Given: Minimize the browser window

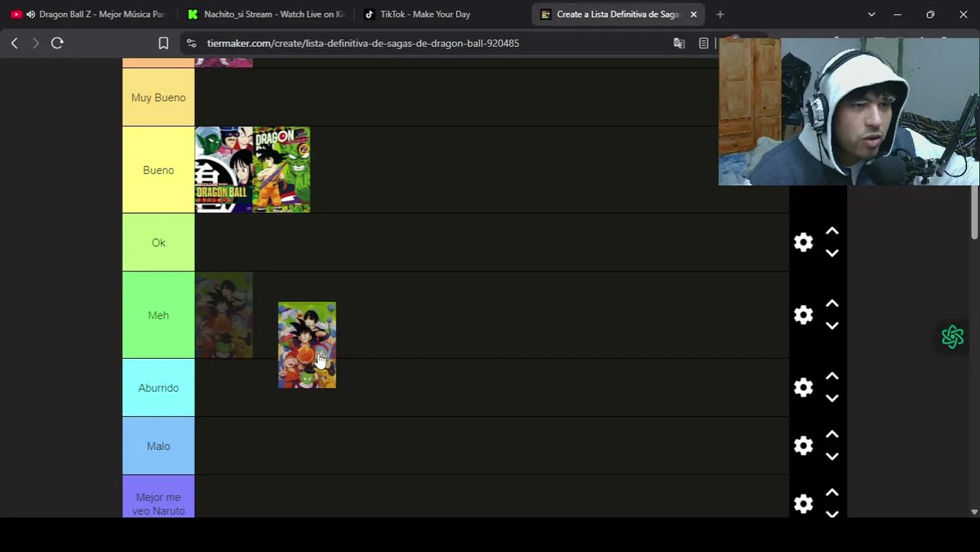Looking at the screenshot, I should (897, 15).
